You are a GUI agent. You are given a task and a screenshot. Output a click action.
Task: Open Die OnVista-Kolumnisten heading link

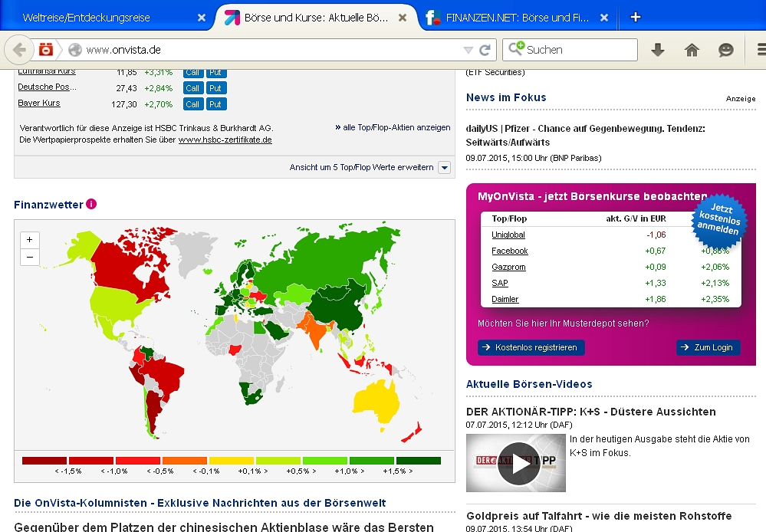[200, 503]
